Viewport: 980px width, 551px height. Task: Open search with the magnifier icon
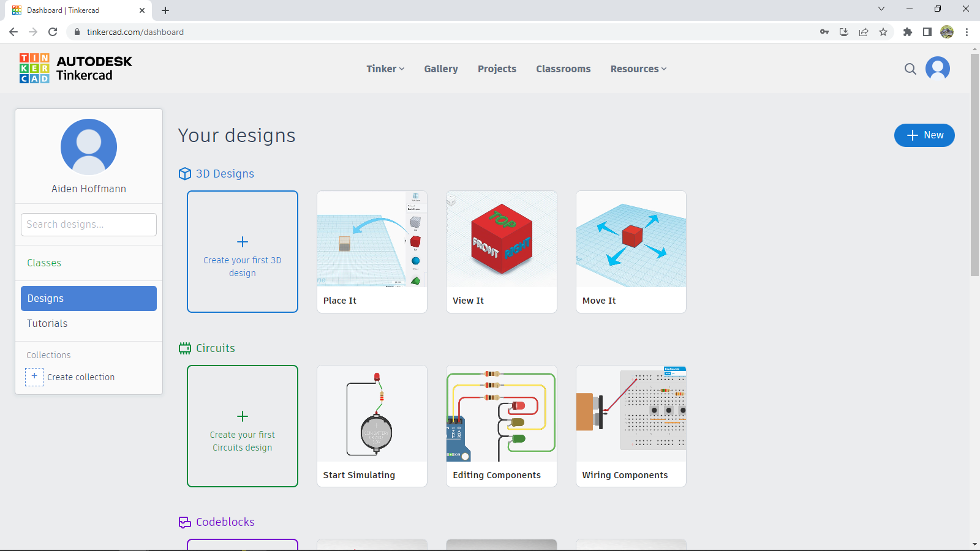tap(911, 69)
